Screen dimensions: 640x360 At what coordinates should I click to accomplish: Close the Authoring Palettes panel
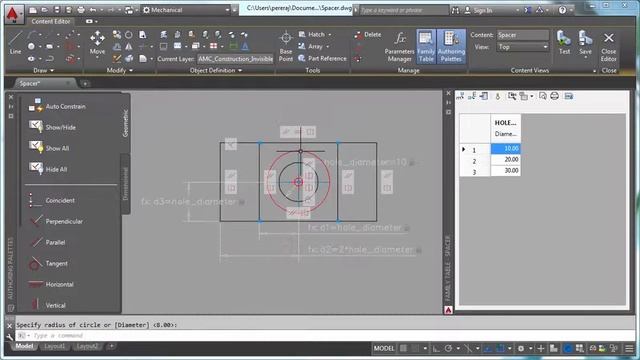pyautogui.click(x=11, y=97)
